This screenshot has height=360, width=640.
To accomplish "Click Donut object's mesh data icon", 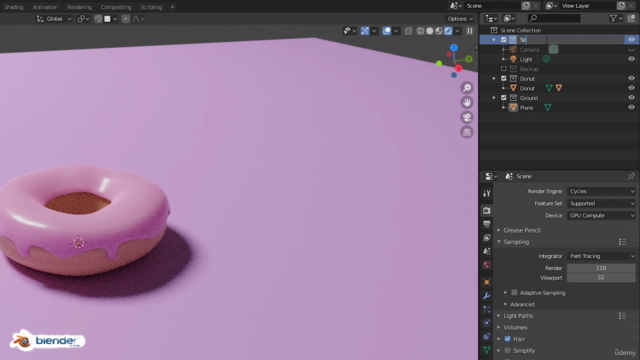I will click(549, 88).
